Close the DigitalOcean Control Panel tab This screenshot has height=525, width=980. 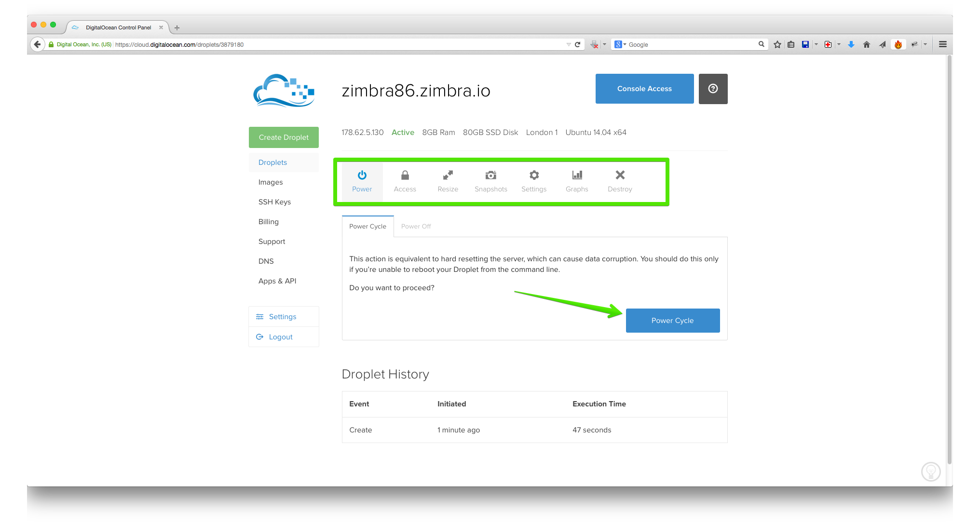click(161, 27)
